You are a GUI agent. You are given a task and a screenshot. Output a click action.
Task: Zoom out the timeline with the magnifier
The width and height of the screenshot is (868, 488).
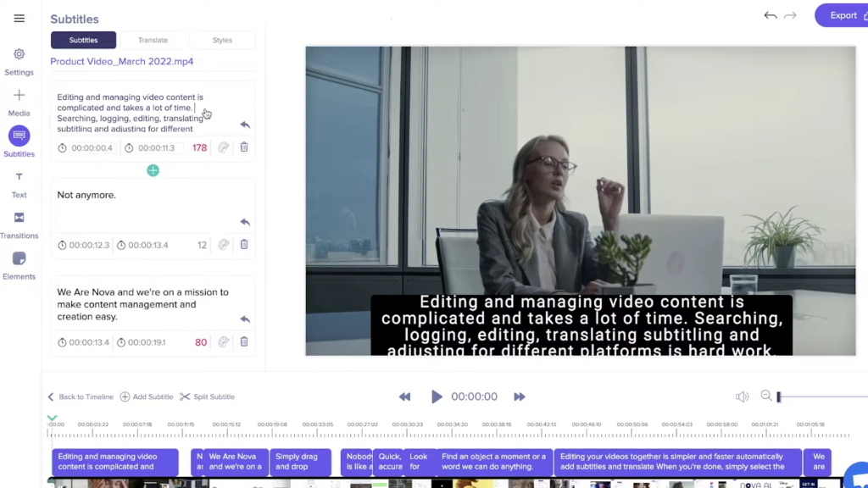(765, 396)
